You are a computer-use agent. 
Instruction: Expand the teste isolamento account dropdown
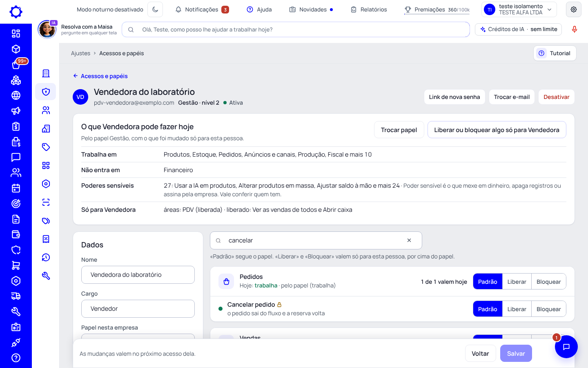click(x=519, y=9)
